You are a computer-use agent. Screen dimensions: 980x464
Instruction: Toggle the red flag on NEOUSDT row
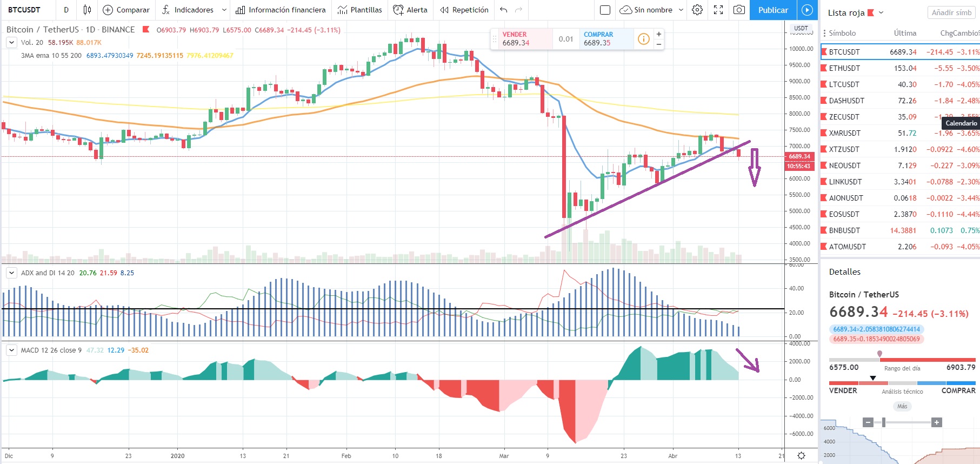click(x=824, y=165)
